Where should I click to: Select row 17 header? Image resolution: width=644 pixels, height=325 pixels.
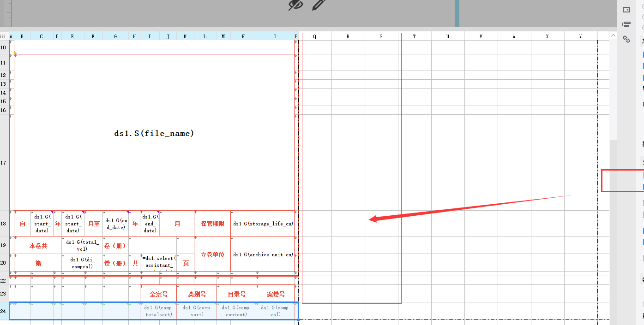(4, 162)
